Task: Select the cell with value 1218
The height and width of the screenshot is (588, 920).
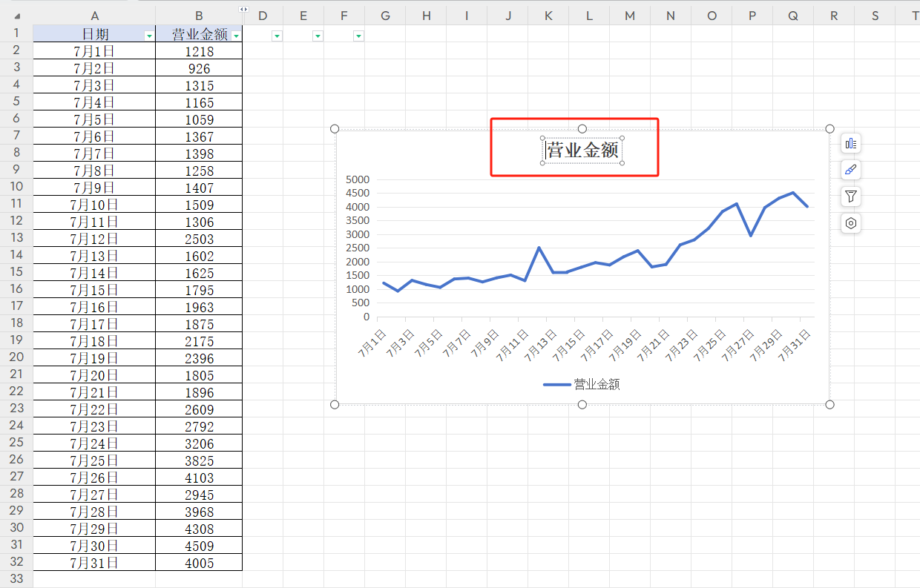Action: [x=199, y=50]
